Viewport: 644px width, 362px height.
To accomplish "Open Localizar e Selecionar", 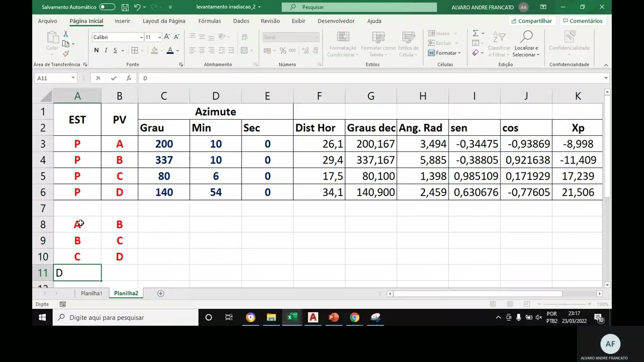I will click(526, 44).
